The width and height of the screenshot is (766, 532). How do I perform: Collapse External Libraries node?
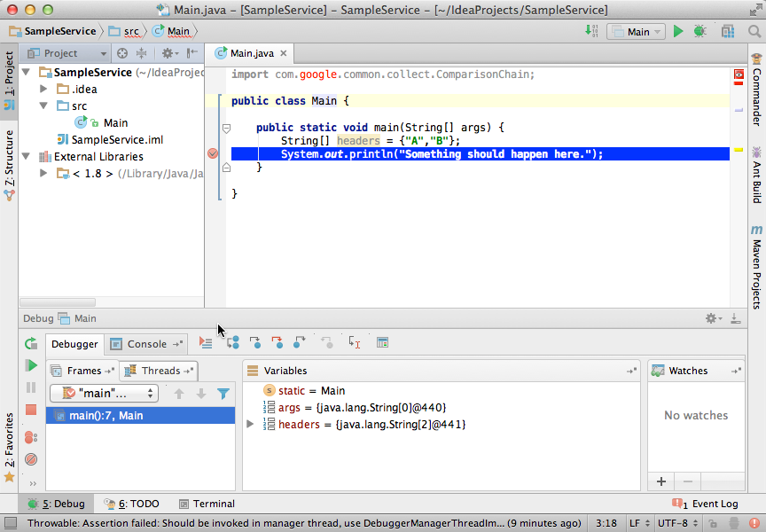pos(27,156)
